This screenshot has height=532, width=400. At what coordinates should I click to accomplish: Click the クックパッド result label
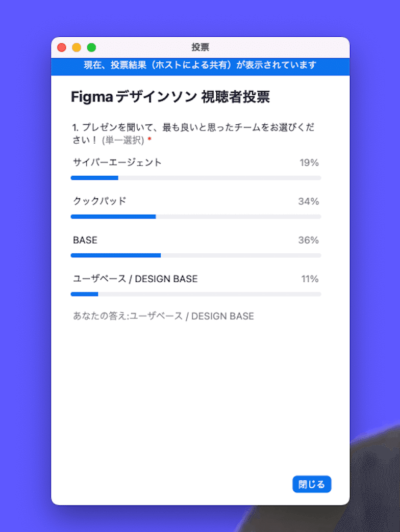100,201
